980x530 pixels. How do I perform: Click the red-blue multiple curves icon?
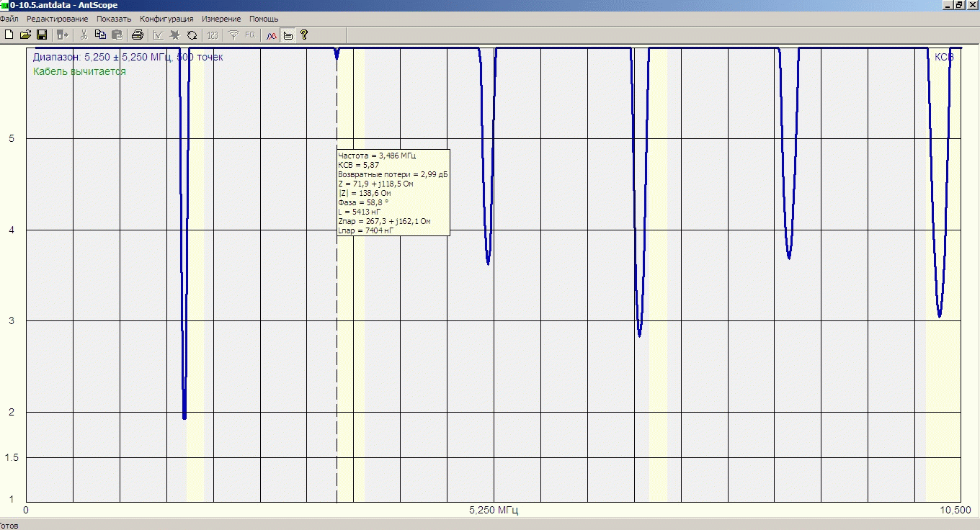coord(272,35)
